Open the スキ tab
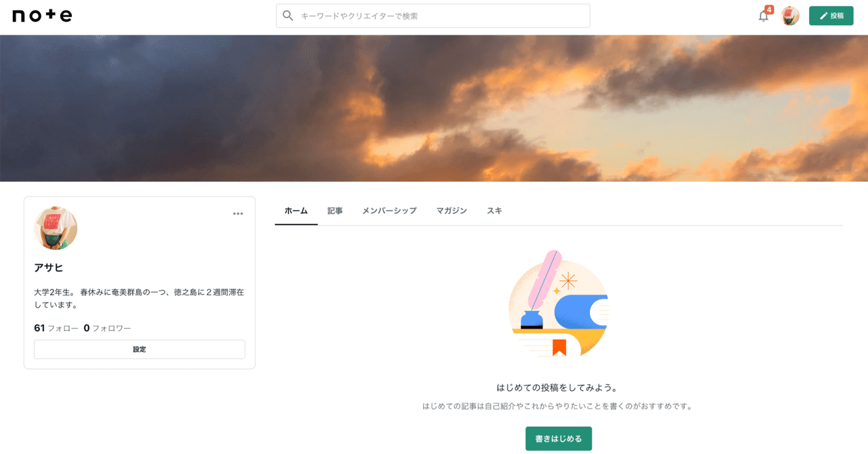Screen dimensions: 868x454 tap(494, 211)
